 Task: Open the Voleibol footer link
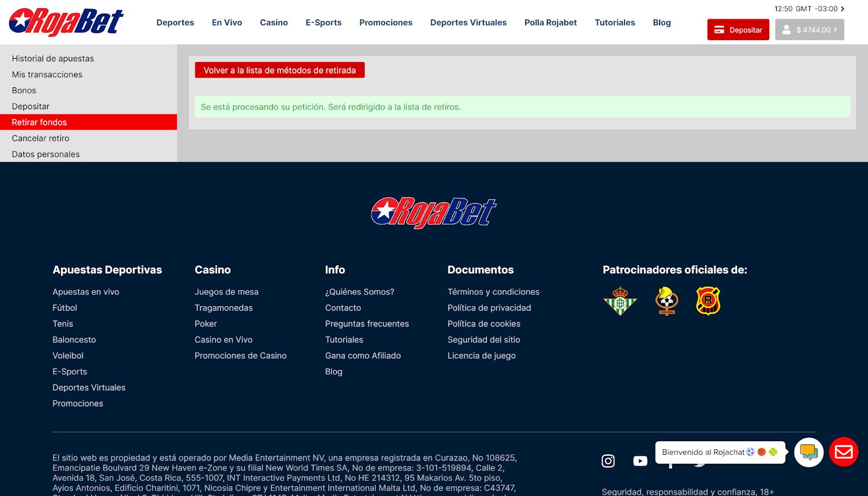point(68,356)
